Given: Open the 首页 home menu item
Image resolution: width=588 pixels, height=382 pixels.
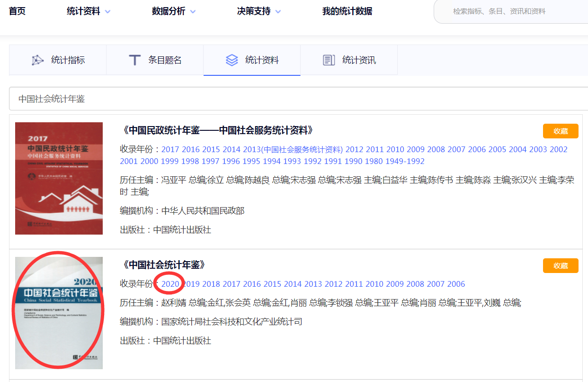Looking at the screenshot, I should 17,11.
